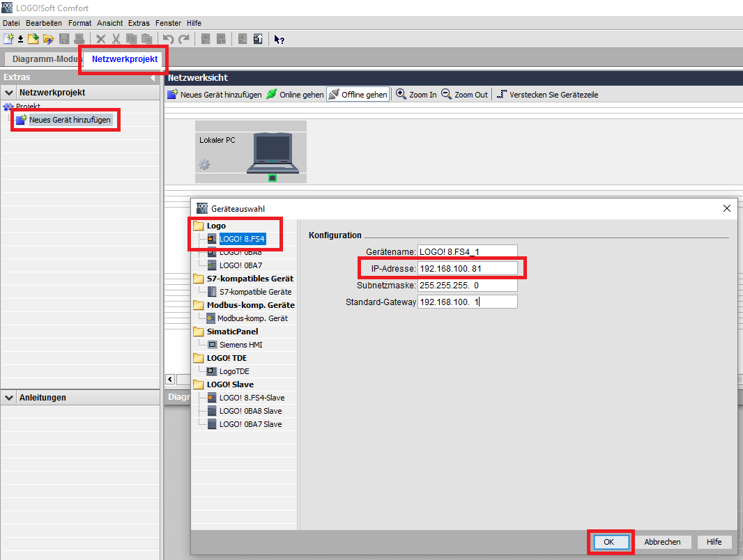
Task: Open the Extras menu
Action: point(139,23)
